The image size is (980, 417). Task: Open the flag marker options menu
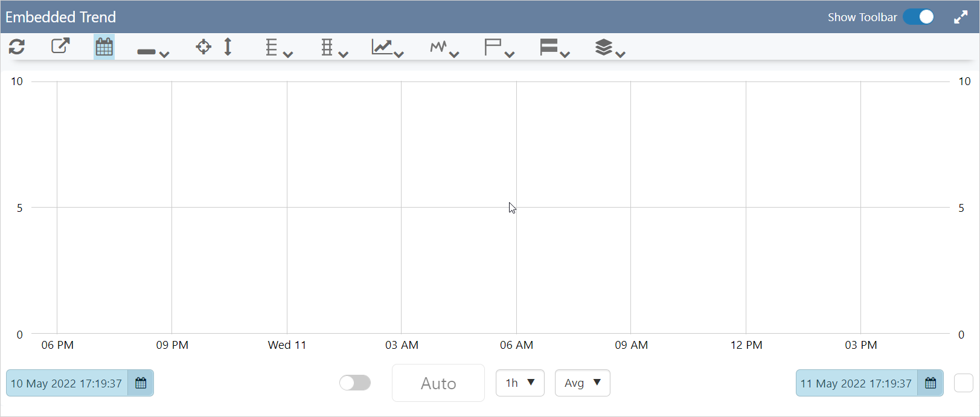click(499, 48)
